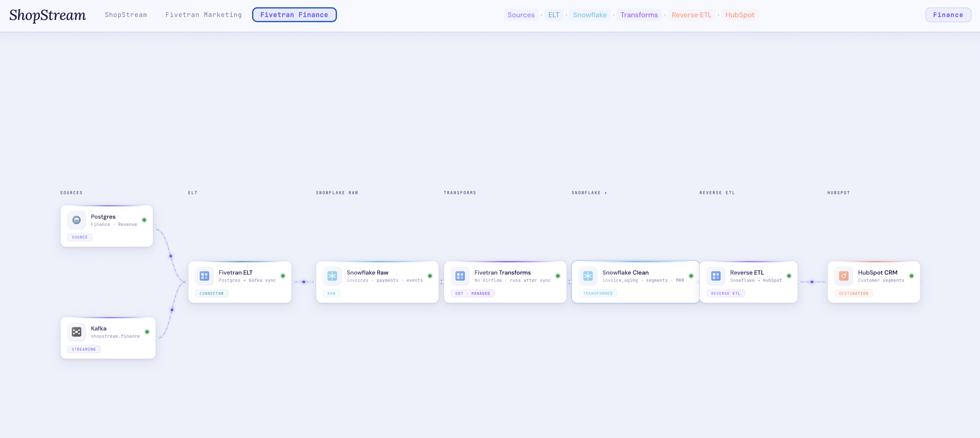Viewport: 980px width, 438px height.
Task: Click the Postgres database icon
Action: (x=76, y=220)
